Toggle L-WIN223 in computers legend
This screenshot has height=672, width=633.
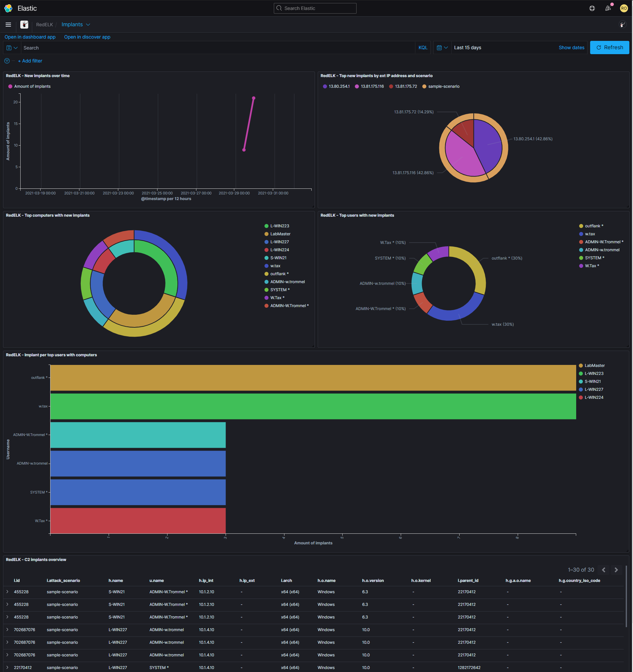(x=277, y=226)
